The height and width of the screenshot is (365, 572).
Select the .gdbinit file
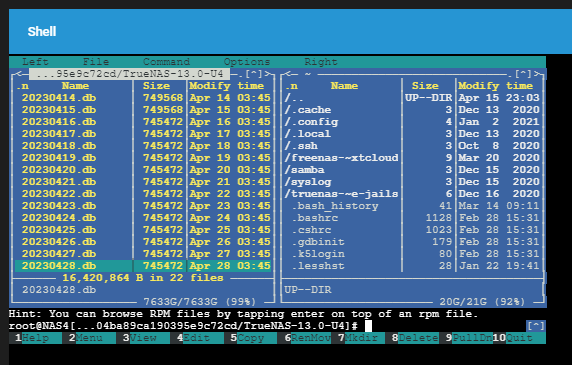412,242
